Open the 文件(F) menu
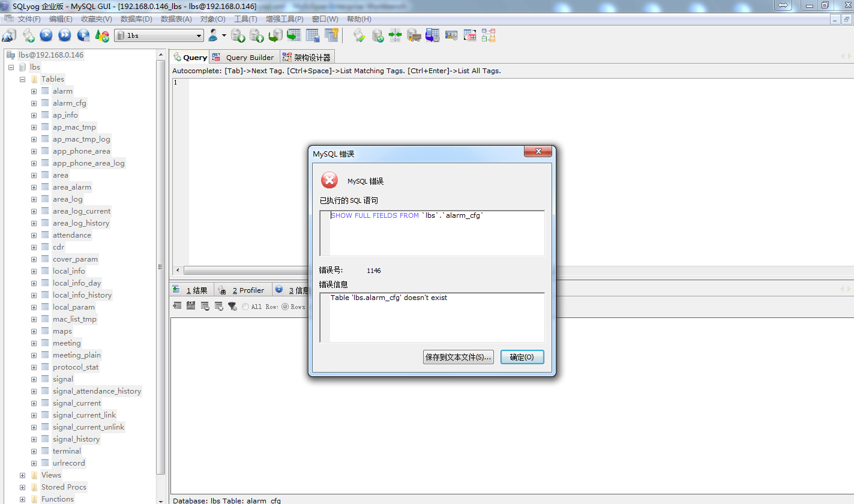The width and height of the screenshot is (854, 504). click(x=29, y=19)
